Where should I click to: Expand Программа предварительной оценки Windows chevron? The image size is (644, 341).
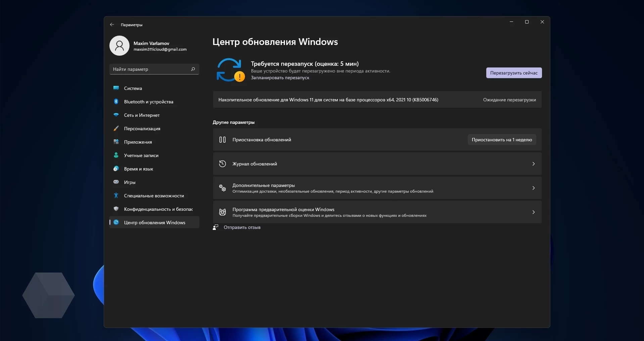(x=534, y=212)
